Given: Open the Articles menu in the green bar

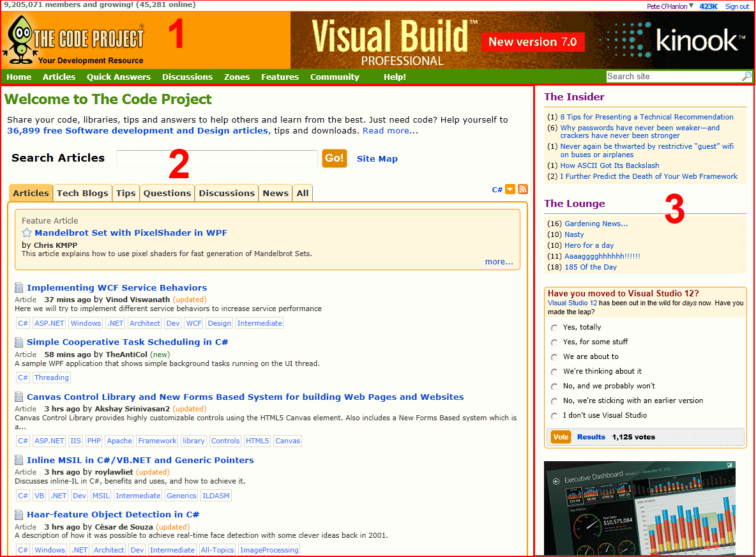Looking at the screenshot, I should click(59, 77).
